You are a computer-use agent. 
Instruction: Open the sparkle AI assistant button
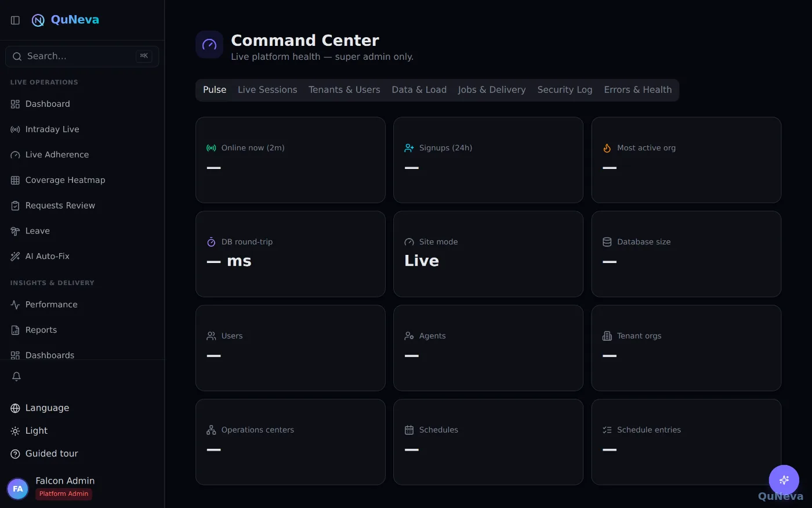(784, 480)
